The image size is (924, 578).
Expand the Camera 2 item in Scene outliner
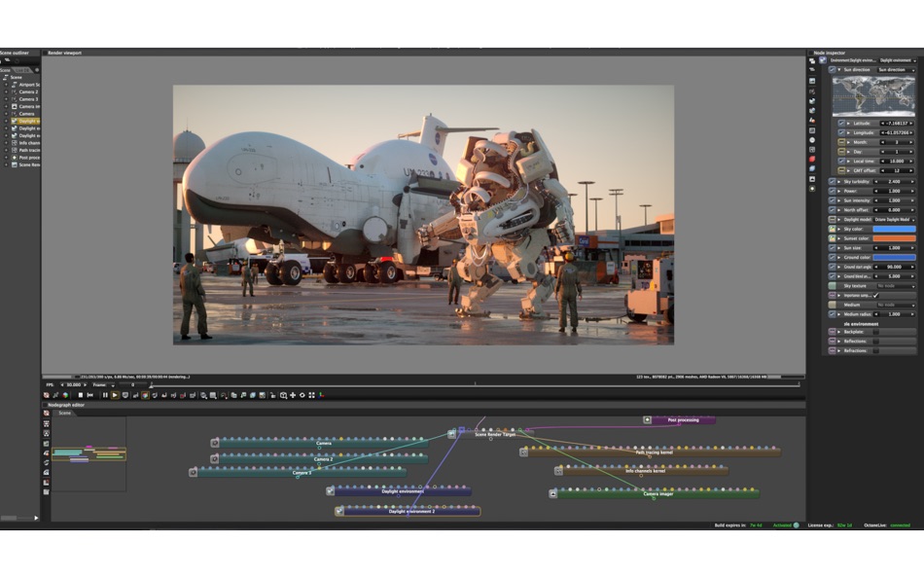[x=6, y=92]
